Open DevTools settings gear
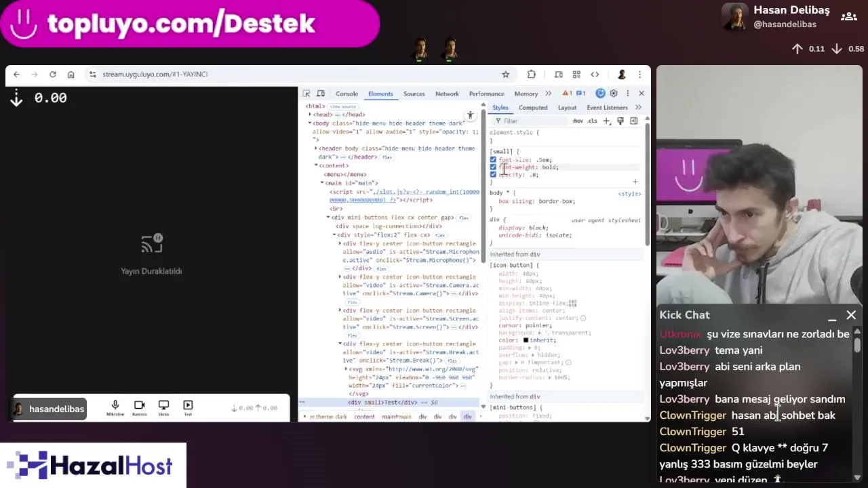The height and width of the screenshot is (488, 868). point(614,94)
